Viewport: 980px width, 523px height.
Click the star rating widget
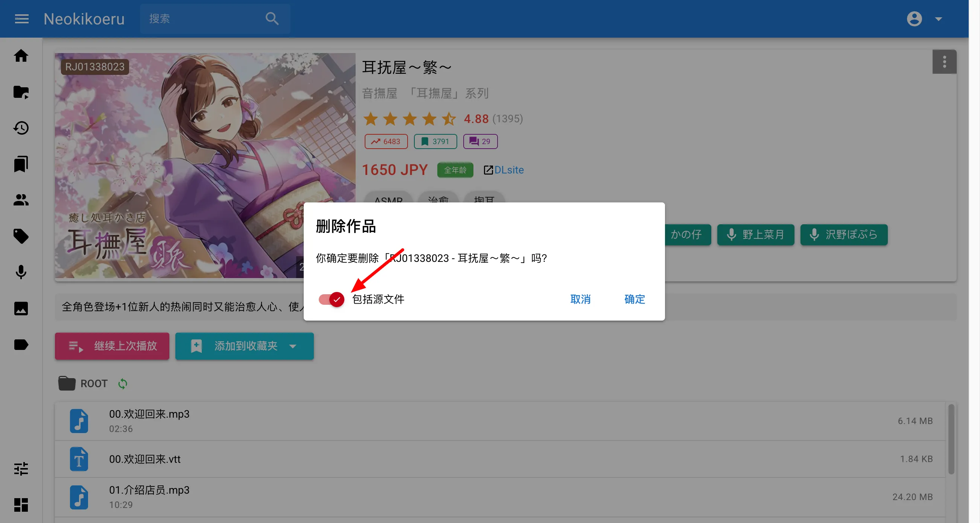click(x=409, y=119)
